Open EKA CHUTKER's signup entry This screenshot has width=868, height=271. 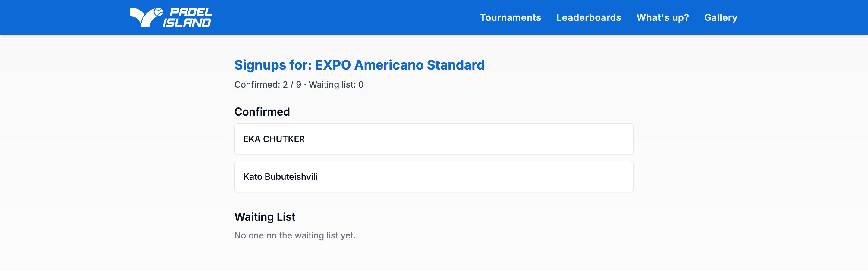pos(434,139)
